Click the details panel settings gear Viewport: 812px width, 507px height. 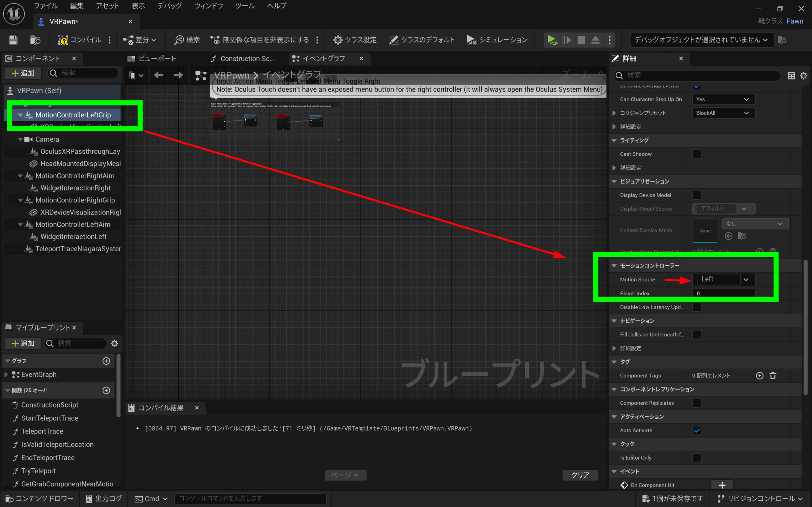point(803,76)
